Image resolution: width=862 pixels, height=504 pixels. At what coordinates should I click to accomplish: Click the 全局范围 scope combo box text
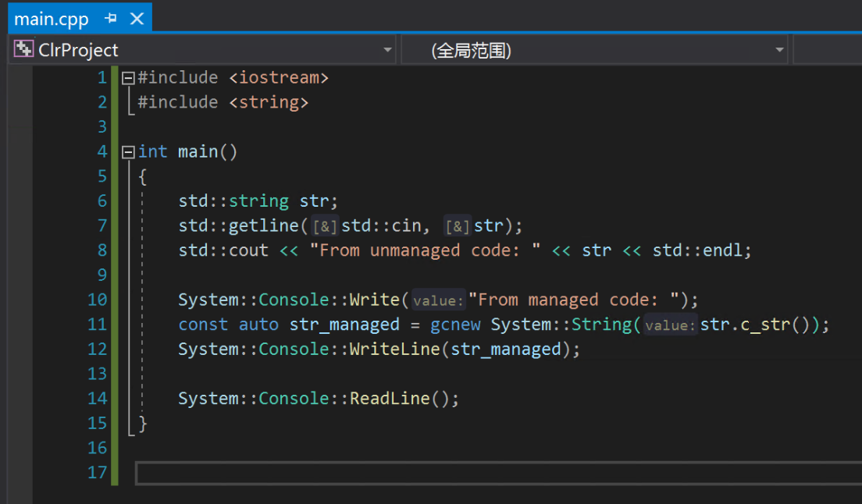(x=471, y=51)
